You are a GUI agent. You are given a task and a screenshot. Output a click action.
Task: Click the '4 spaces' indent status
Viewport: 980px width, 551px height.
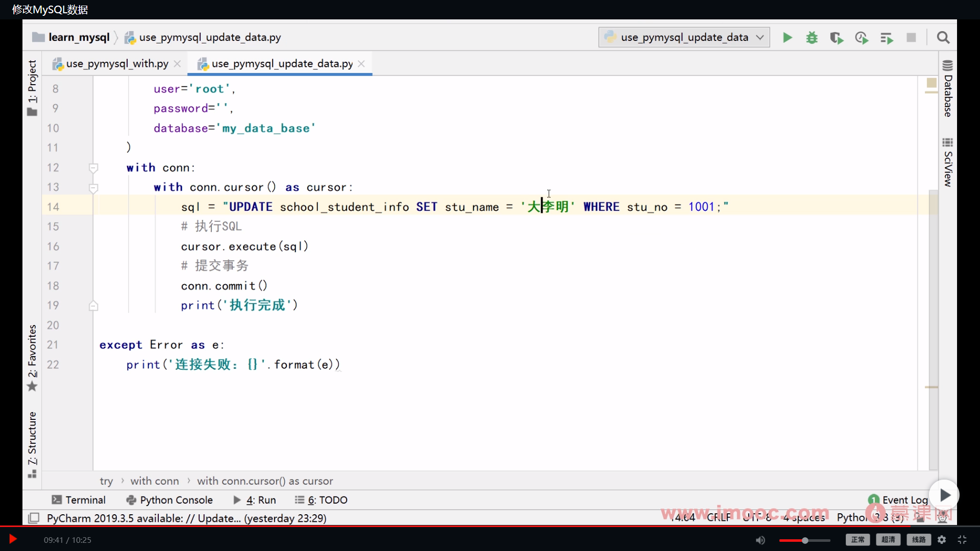pos(804,517)
